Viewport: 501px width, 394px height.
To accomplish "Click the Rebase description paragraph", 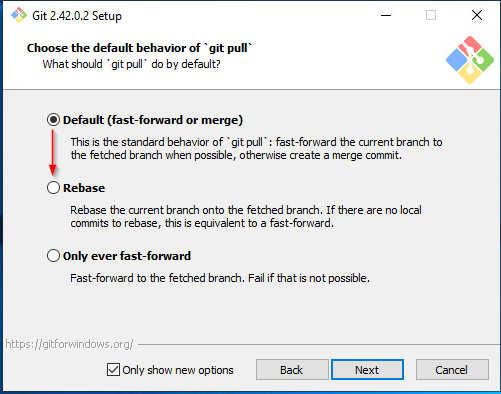I will pos(246,217).
